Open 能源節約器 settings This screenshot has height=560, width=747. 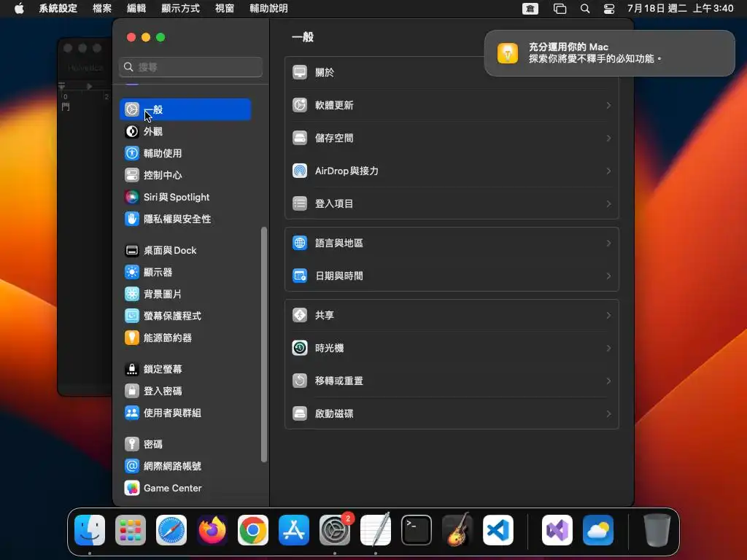coord(185,338)
